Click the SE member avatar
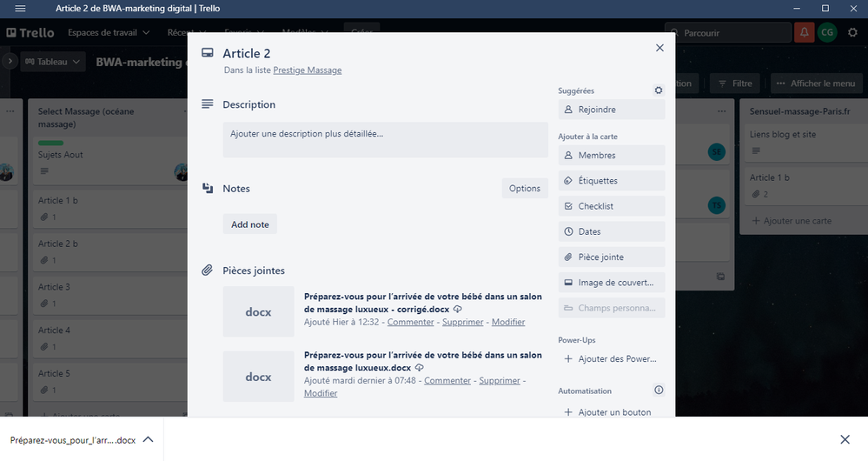Image resolution: width=868 pixels, height=461 pixels. [716, 152]
